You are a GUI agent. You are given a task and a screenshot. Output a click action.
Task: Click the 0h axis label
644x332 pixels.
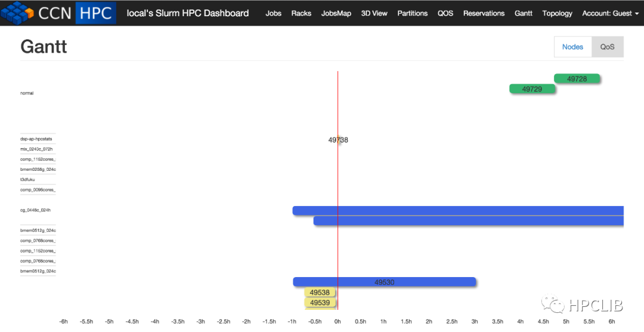click(338, 321)
